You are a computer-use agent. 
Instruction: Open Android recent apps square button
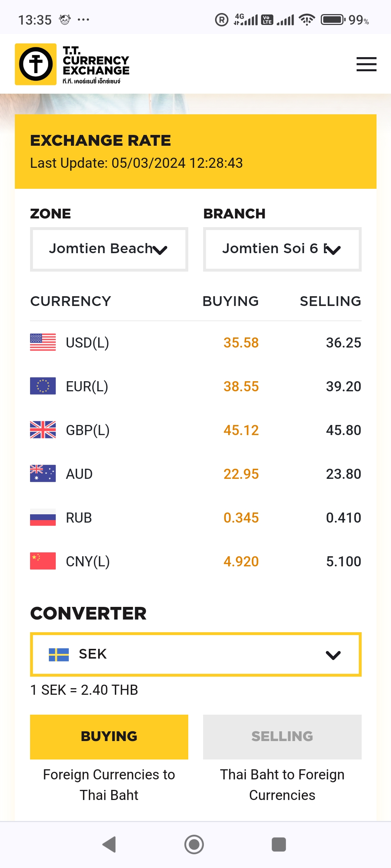[x=279, y=844]
